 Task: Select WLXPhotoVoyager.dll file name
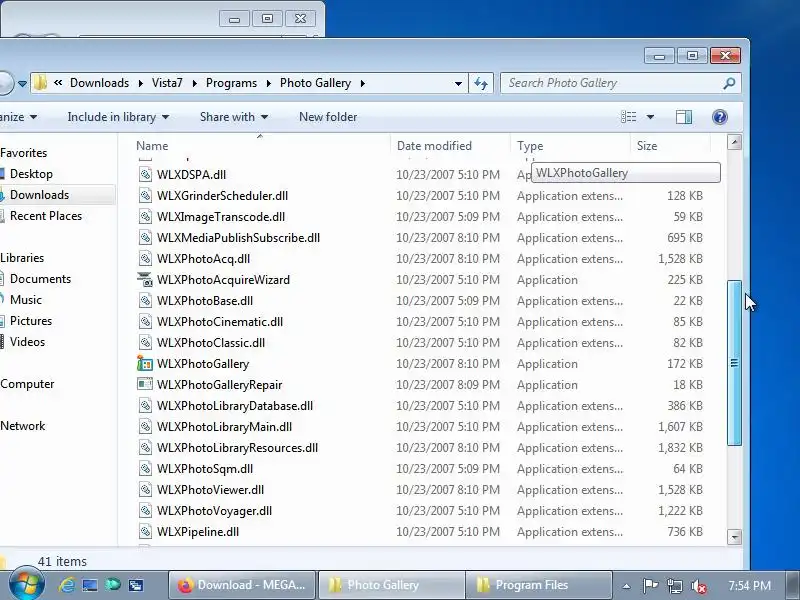click(x=214, y=511)
